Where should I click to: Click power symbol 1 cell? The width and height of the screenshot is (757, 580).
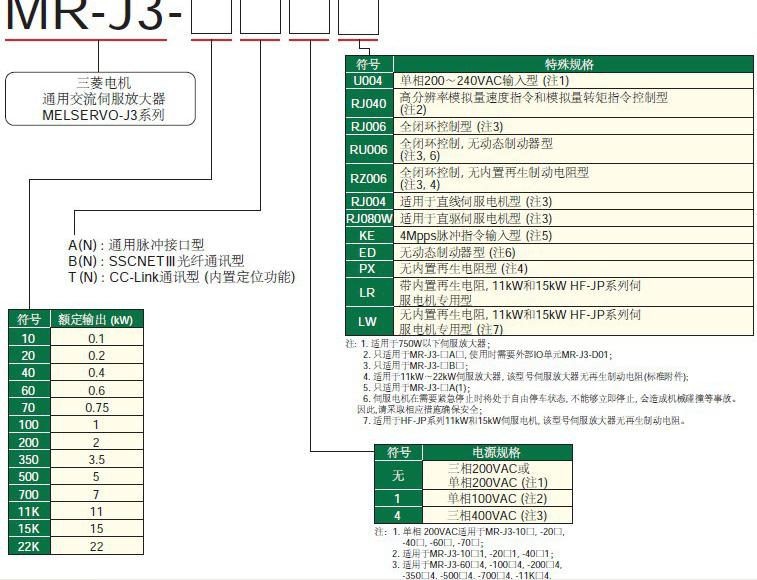[398, 498]
